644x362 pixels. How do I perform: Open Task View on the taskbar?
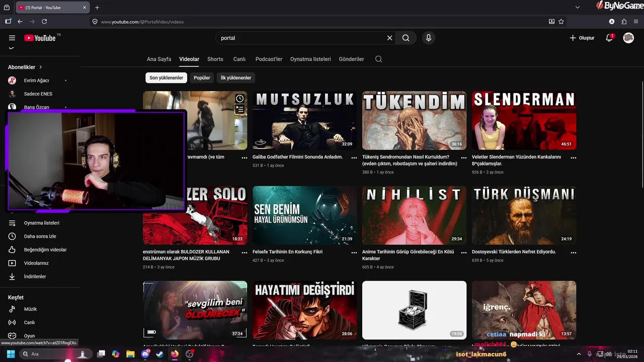(101, 354)
